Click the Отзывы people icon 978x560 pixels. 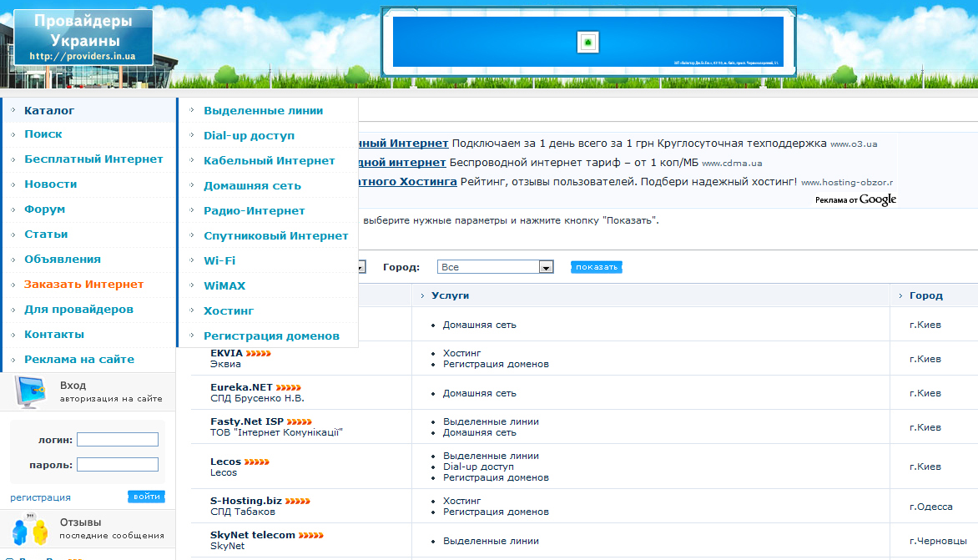click(x=30, y=529)
